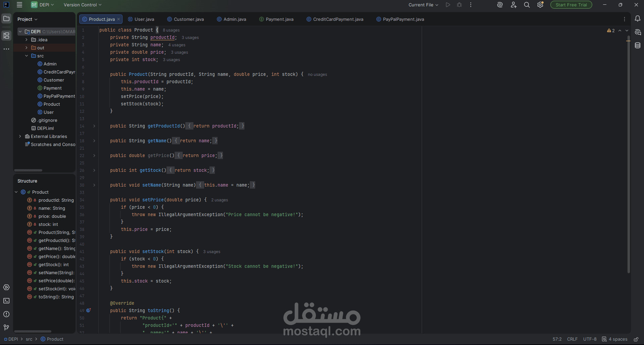Debug the current file
644x345 pixels.
pos(459,5)
